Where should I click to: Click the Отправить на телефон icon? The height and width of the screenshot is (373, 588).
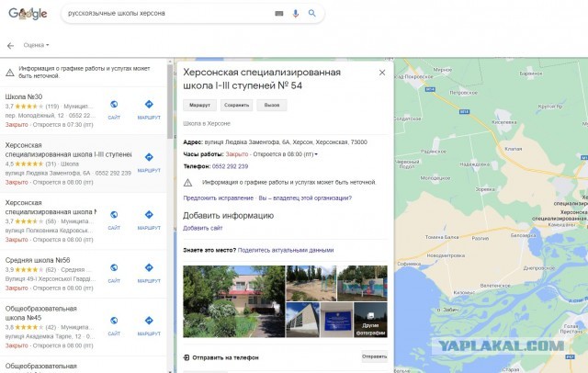point(187,357)
